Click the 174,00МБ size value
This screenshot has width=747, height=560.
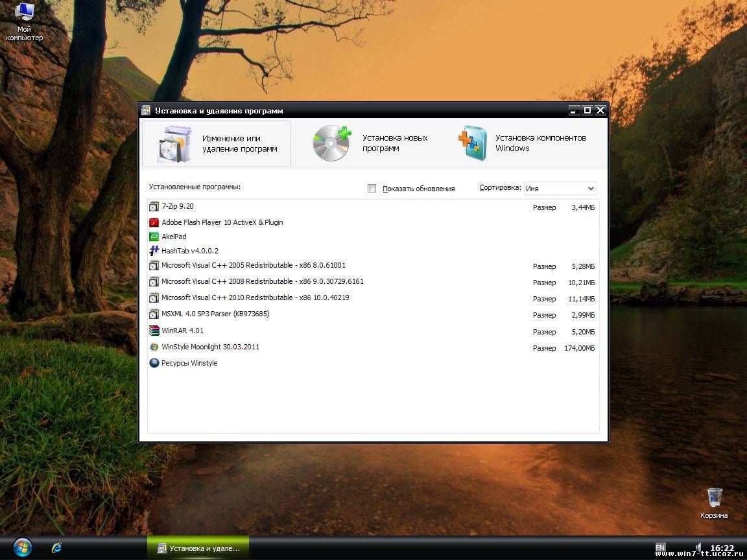coord(580,348)
